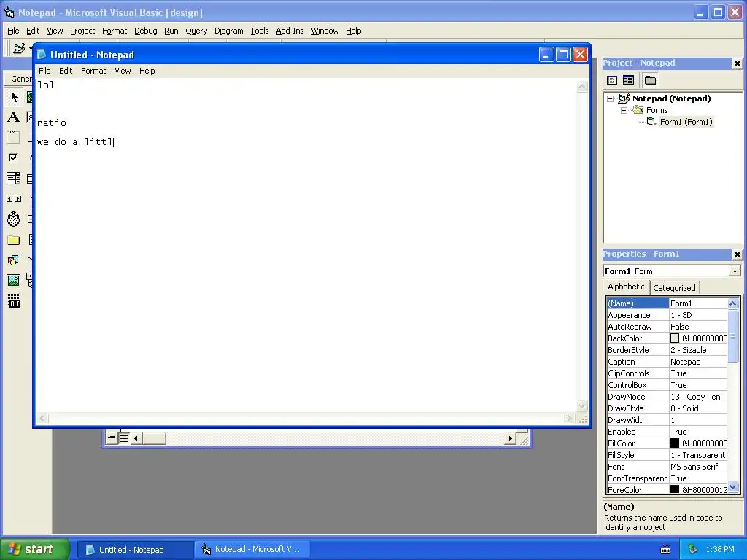This screenshot has height=560, width=747.
Task: Click the Form1 form icon in tree
Action: click(651, 122)
